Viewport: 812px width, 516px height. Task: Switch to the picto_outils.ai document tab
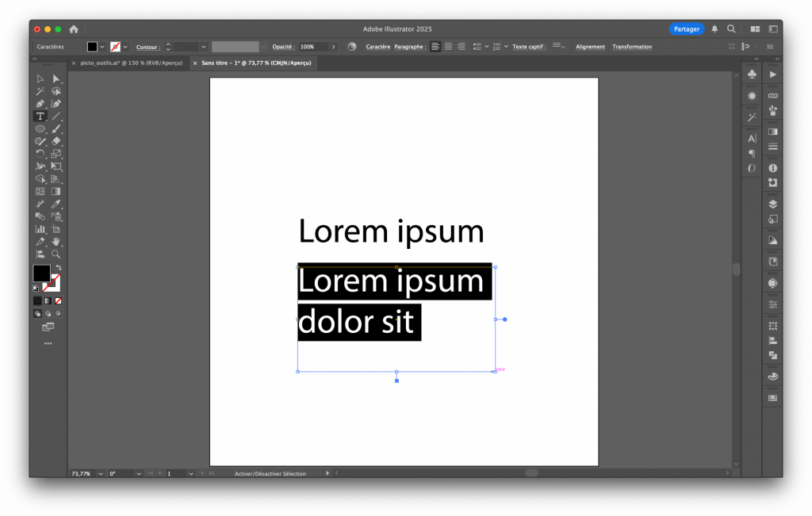click(131, 63)
